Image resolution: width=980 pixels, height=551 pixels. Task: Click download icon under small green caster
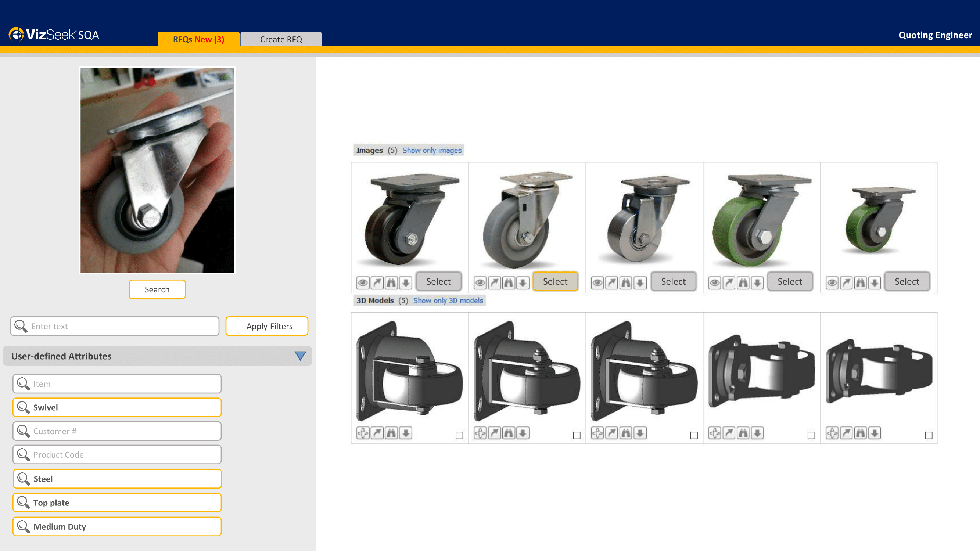tap(875, 282)
